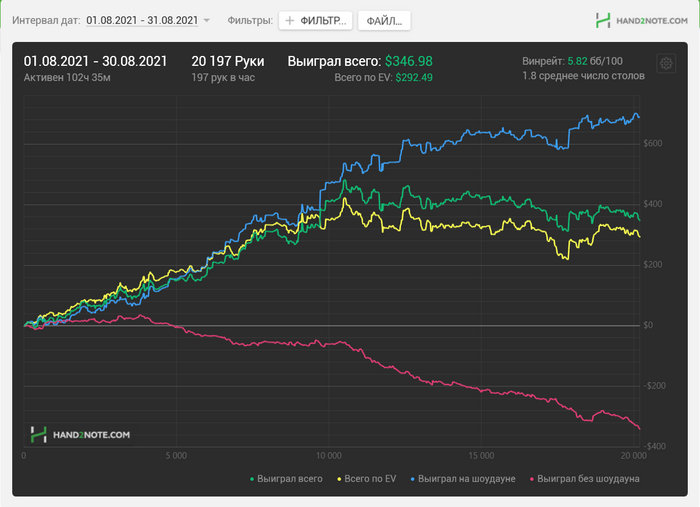The height and width of the screenshot is (507, 700).
Task: Click the pink dot of Выиграл без шоудауна
Action: (x=532, y=479)
